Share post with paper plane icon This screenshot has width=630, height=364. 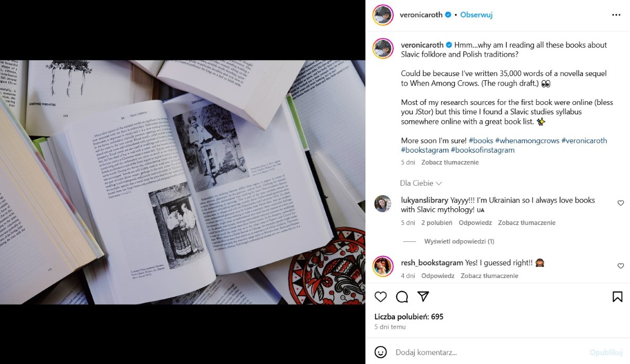click(x=423, y=297)
